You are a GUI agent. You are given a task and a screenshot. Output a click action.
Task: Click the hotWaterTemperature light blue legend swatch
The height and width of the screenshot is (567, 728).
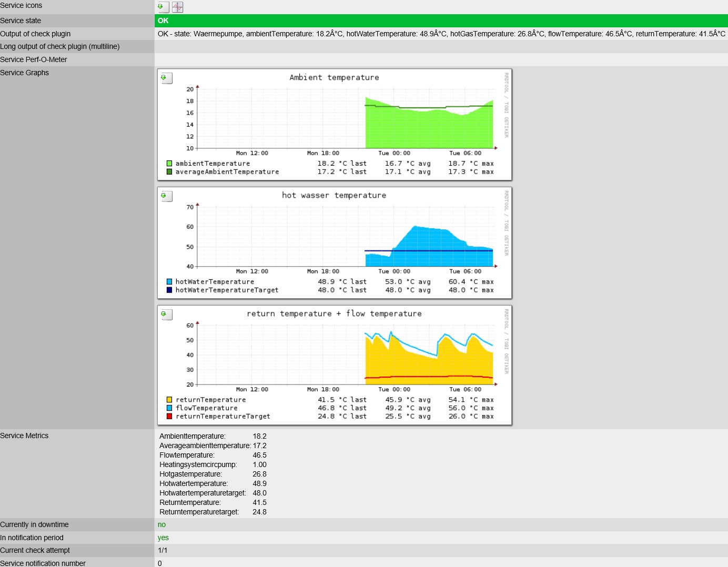pos(169,282)
